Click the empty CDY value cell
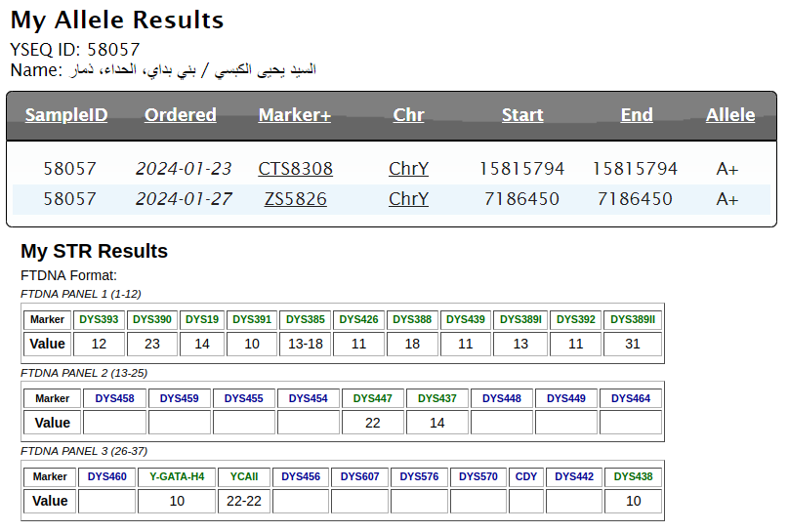 coord(525,501)
